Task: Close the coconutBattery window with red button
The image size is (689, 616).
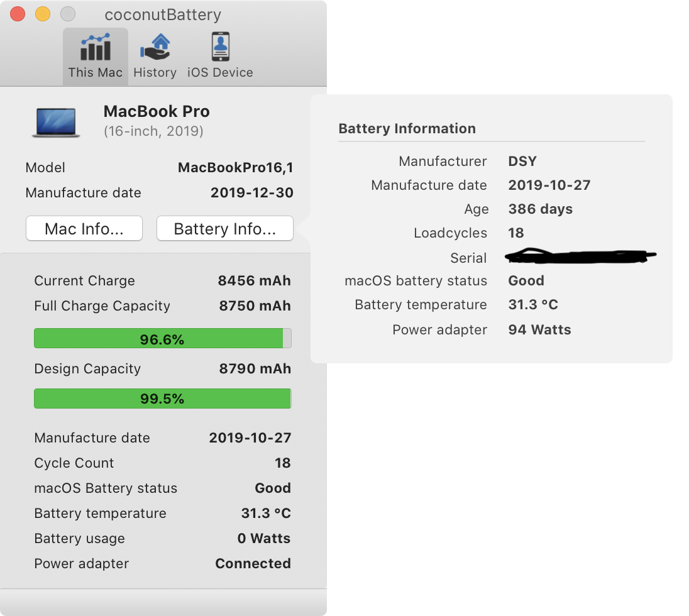Action: tap(18, 14)
